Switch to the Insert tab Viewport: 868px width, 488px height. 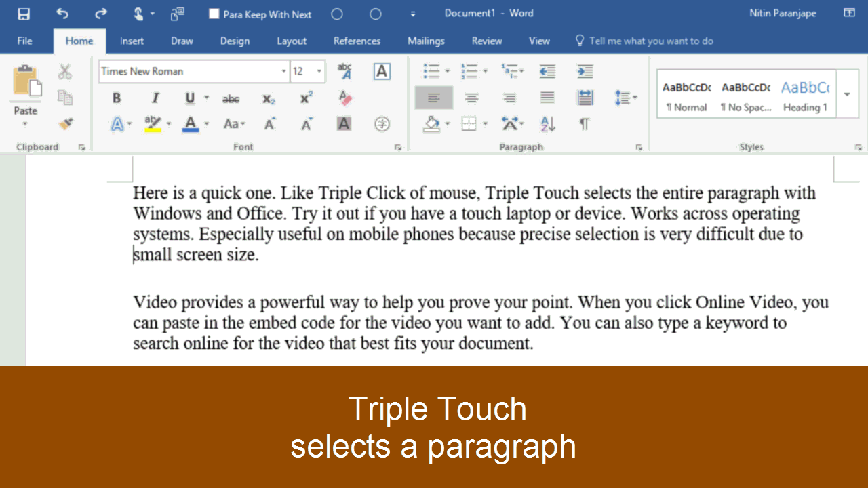132,41
